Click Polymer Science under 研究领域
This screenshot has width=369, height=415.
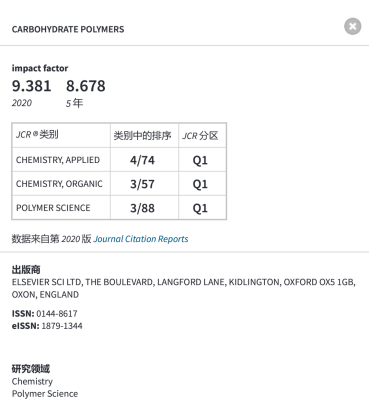click(x=45, y=394)
